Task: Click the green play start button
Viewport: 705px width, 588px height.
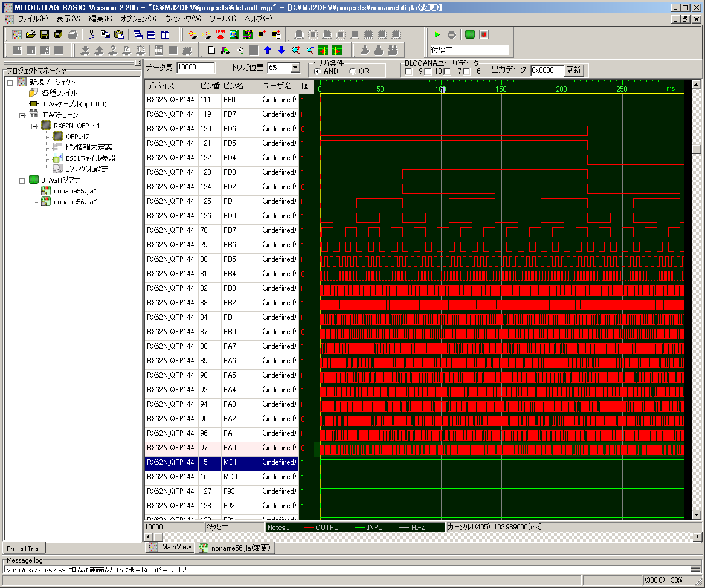Action: click(437, 34)
